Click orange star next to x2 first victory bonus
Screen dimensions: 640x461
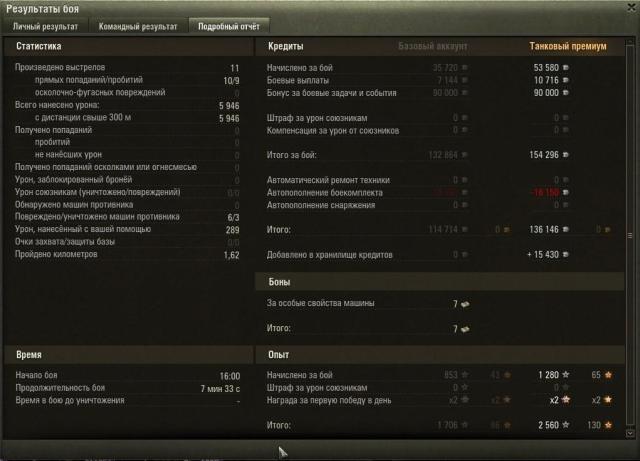click(x=608, y=400)
